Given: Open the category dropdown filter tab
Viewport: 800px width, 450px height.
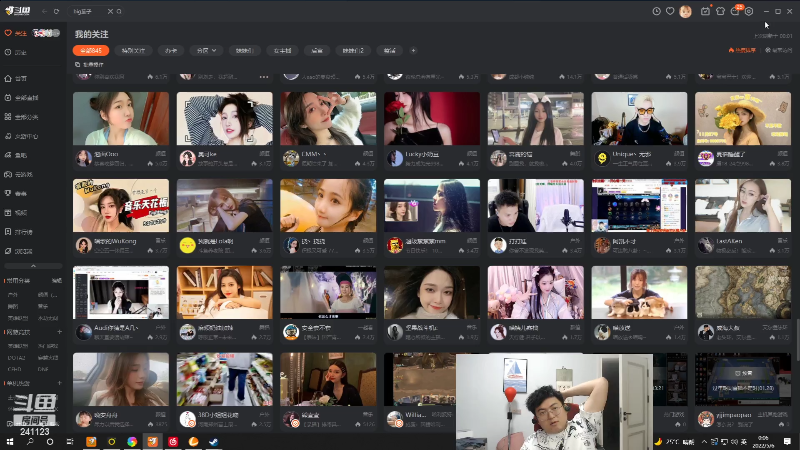Looking at the screenshot, I should [x=206, y=51].
